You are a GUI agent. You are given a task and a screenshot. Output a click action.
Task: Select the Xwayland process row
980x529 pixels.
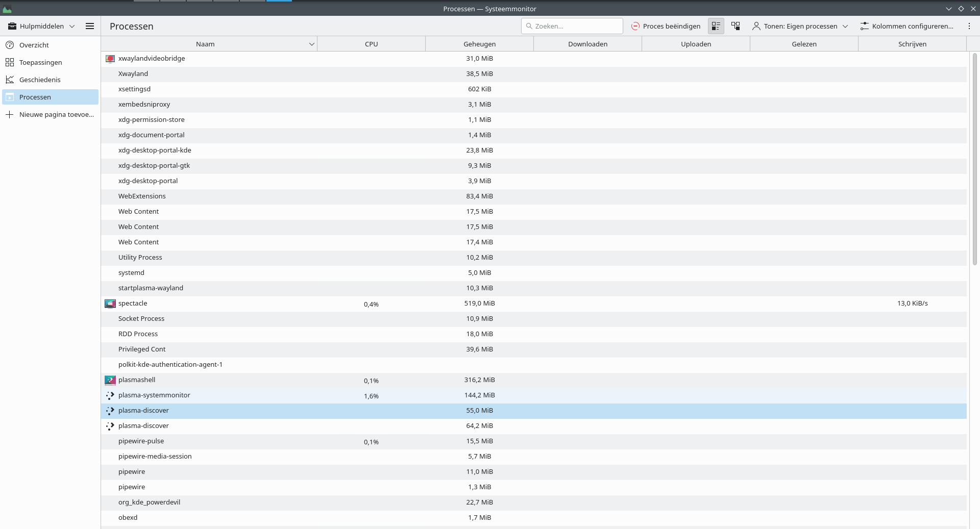point(533,74)
